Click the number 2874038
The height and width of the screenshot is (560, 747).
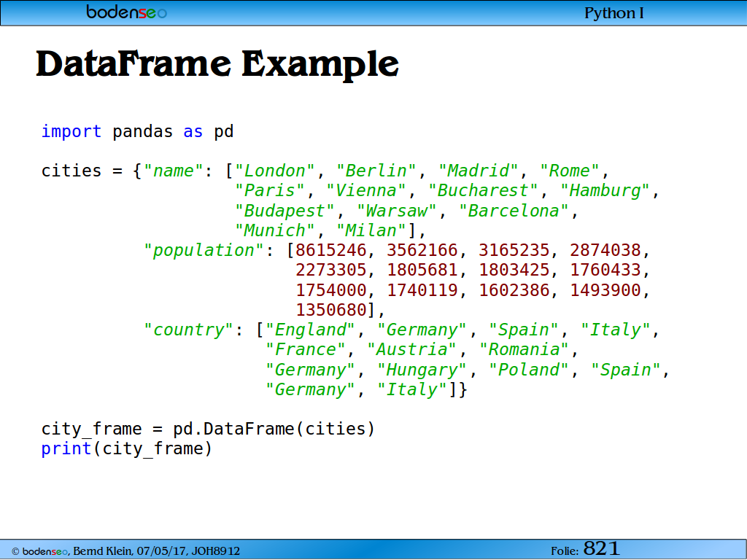click(605, 251)
